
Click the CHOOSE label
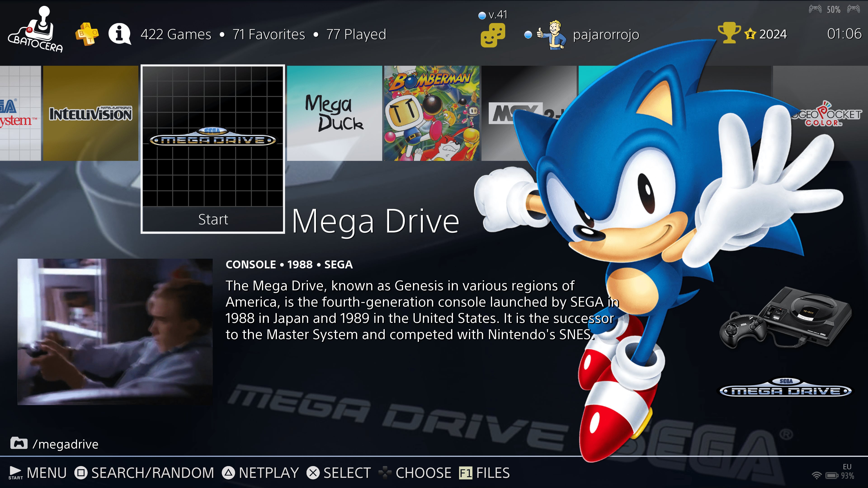[x=423, y=473]
